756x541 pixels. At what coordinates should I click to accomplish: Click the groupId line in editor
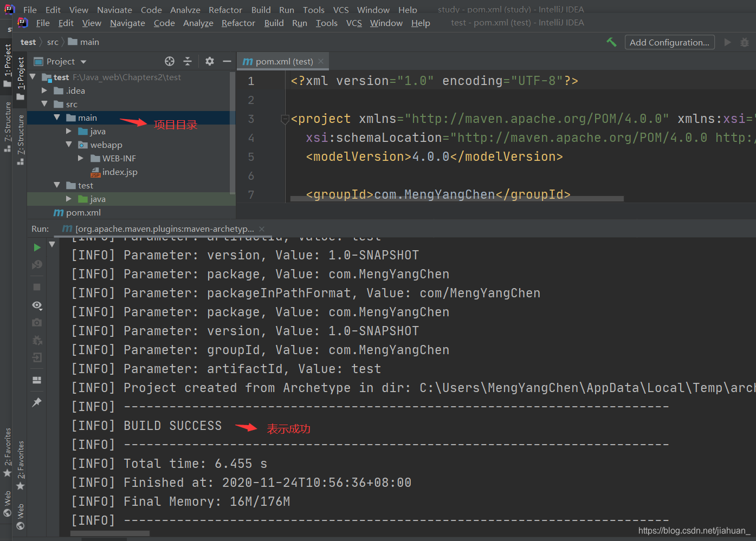point(438,194)
